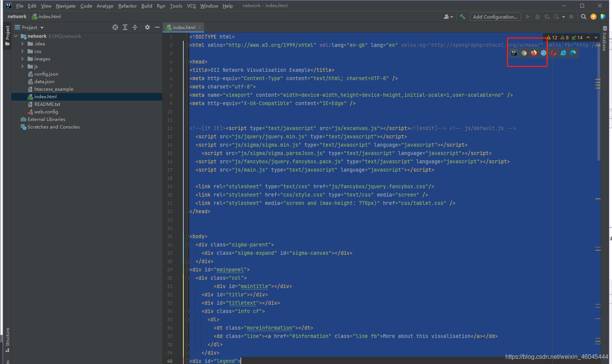Click Expand All in Project panel
The width and height of the screenshot is (612, 364).
pos(125,27)
